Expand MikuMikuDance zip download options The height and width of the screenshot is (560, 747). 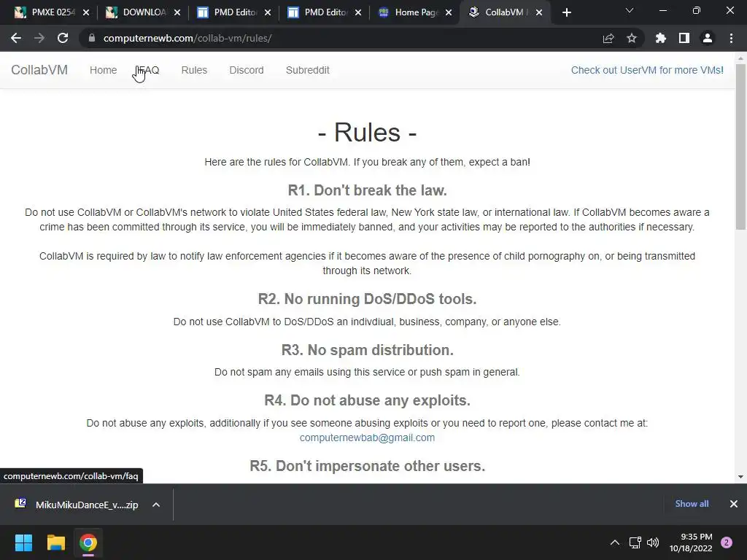[156, 505]
